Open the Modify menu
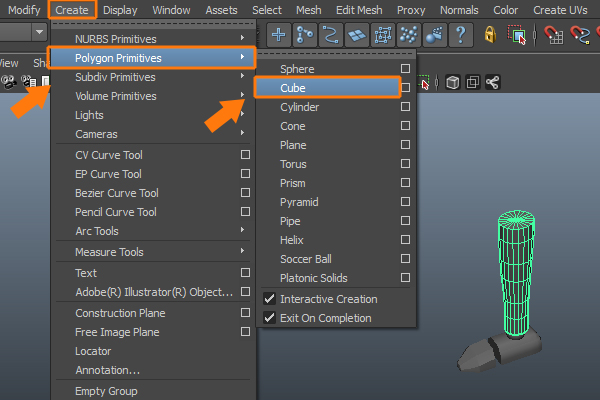 tap(24, 10)
